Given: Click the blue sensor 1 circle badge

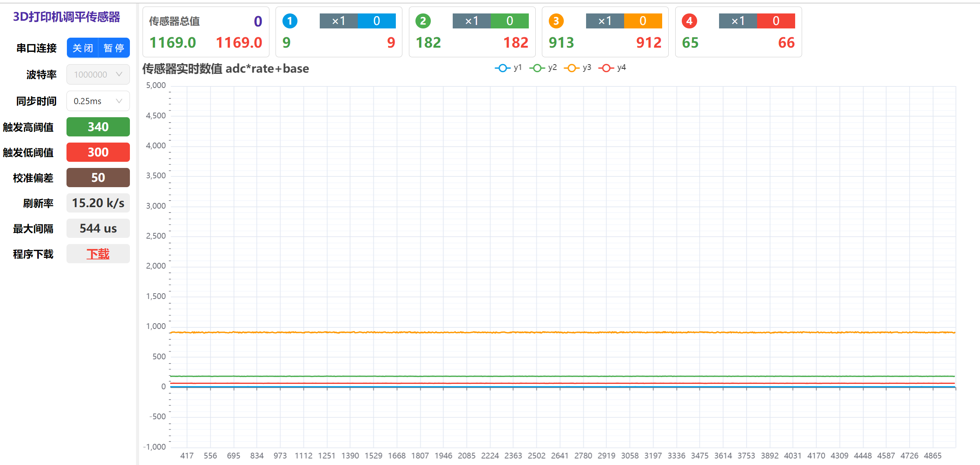Looking at the screenshot, I should tap(290, 21).
